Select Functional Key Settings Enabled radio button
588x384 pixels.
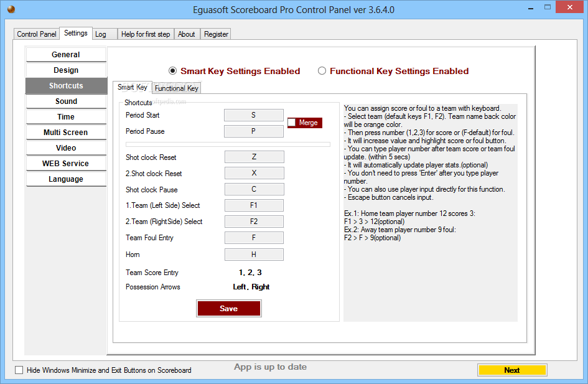pyautogui.click(x=322, y=71)
